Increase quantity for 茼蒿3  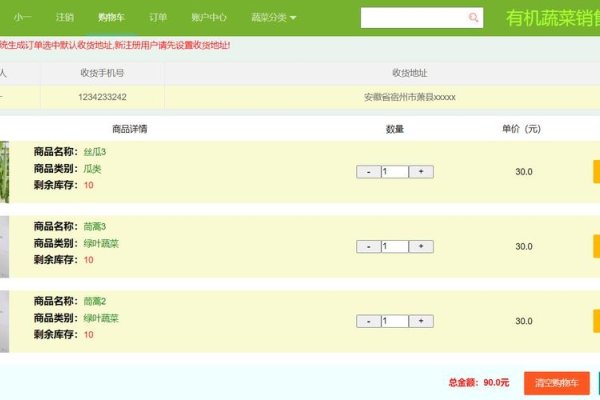coord(421,247)
